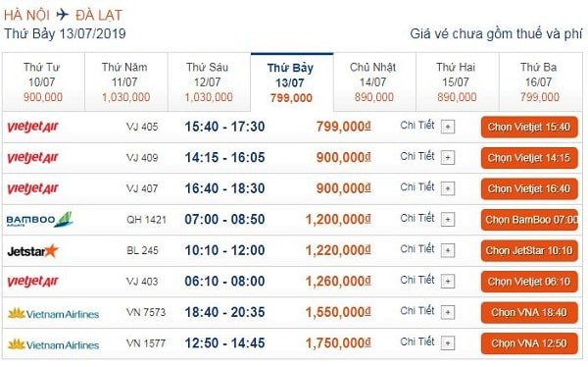Image resolution: width=588 pixels, height=367 pixels.
Task: Choose Chọn VNA 12:50 button
Action: (x=529, y=343)
